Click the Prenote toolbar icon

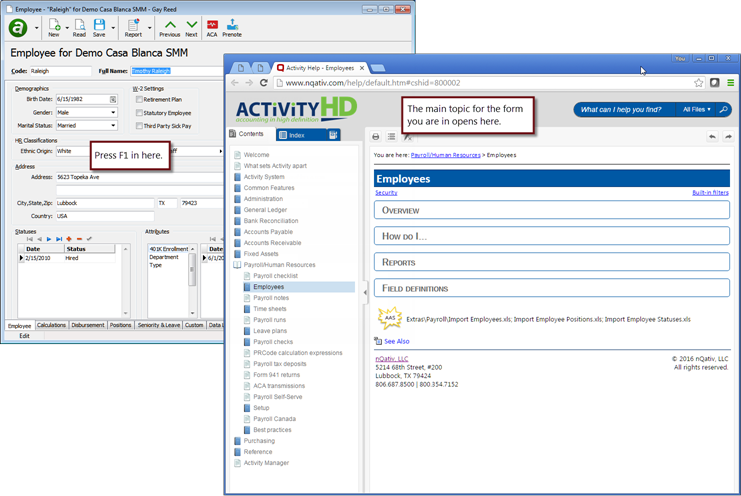[232, 28]
